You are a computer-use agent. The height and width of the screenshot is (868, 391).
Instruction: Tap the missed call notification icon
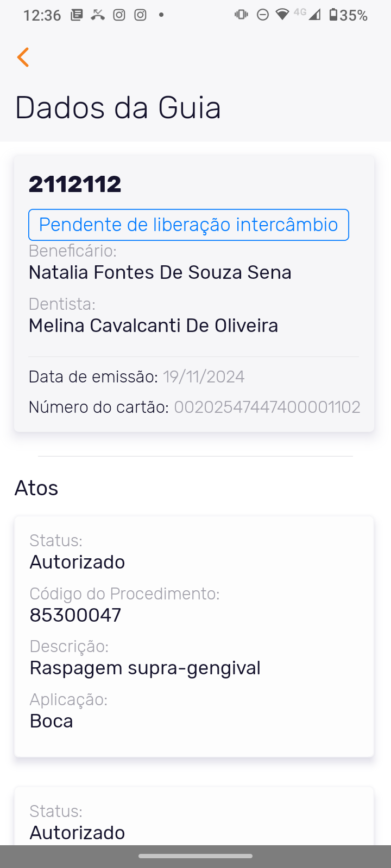(98, 15)
